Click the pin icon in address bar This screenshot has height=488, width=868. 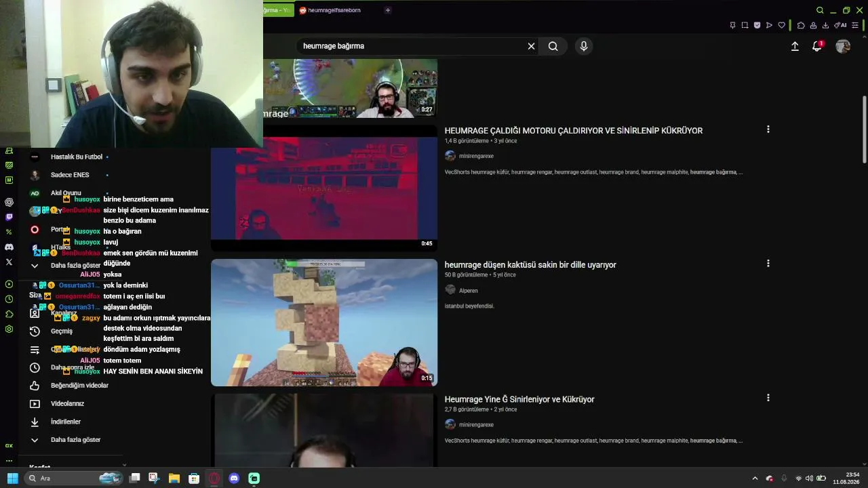tap(732, 25)
